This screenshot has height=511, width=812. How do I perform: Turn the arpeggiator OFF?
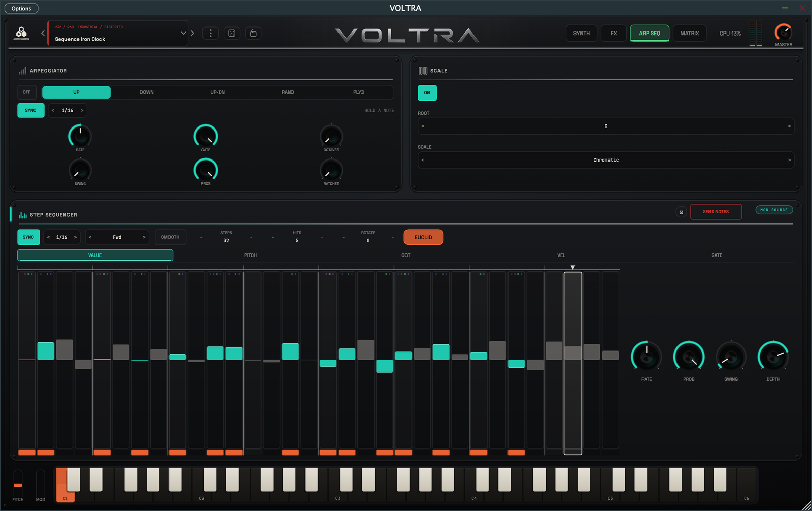pos(27,92)
